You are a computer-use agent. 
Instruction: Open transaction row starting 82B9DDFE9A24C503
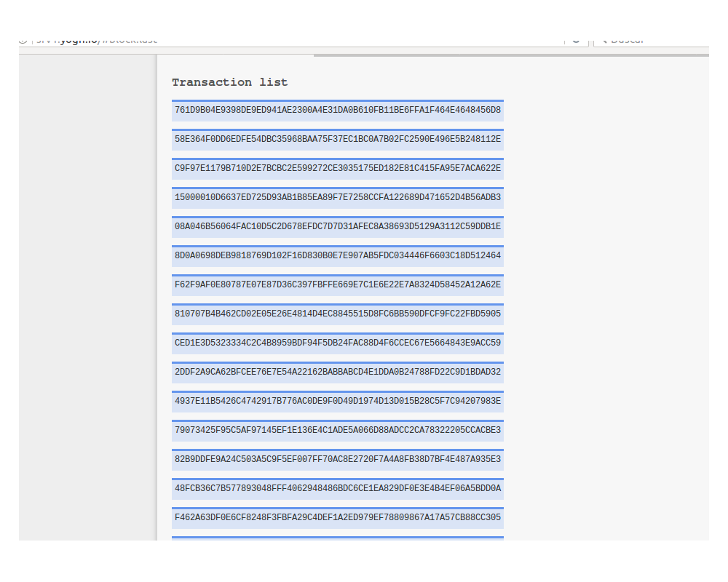point(338,460)
